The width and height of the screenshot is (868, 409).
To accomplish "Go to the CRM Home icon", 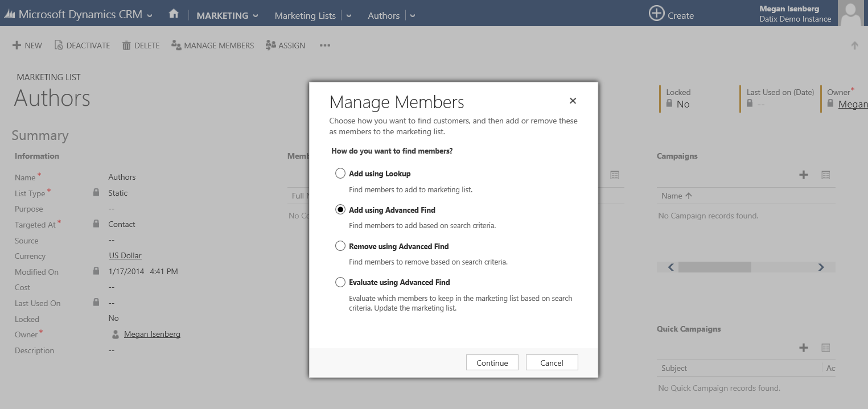I will coord(174,14).
